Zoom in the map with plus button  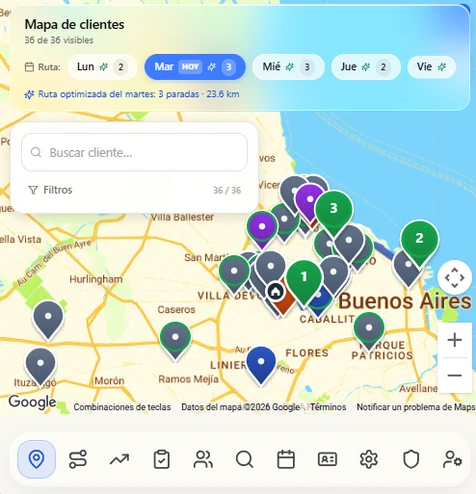[x=455, y=340]
